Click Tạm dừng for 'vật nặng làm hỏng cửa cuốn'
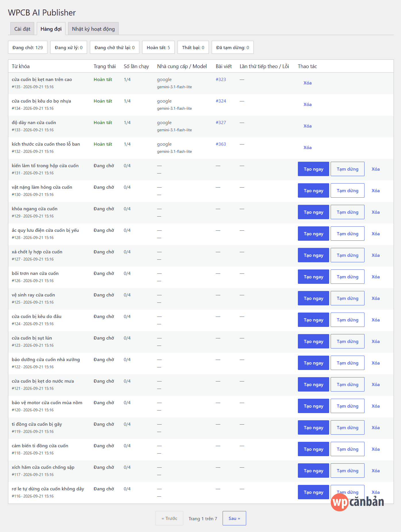The width and height of the screenshot is (401, 532). (x=348, y=190)
